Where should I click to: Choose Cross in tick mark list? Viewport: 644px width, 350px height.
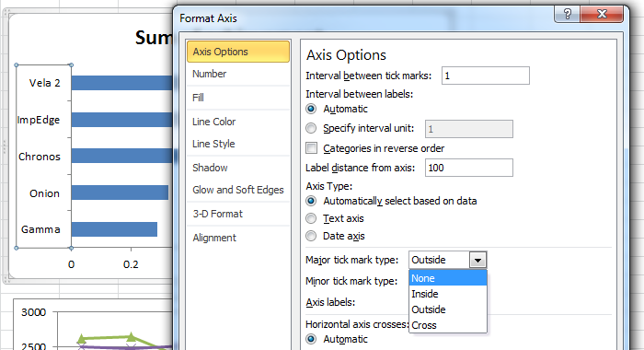(448, 325)
